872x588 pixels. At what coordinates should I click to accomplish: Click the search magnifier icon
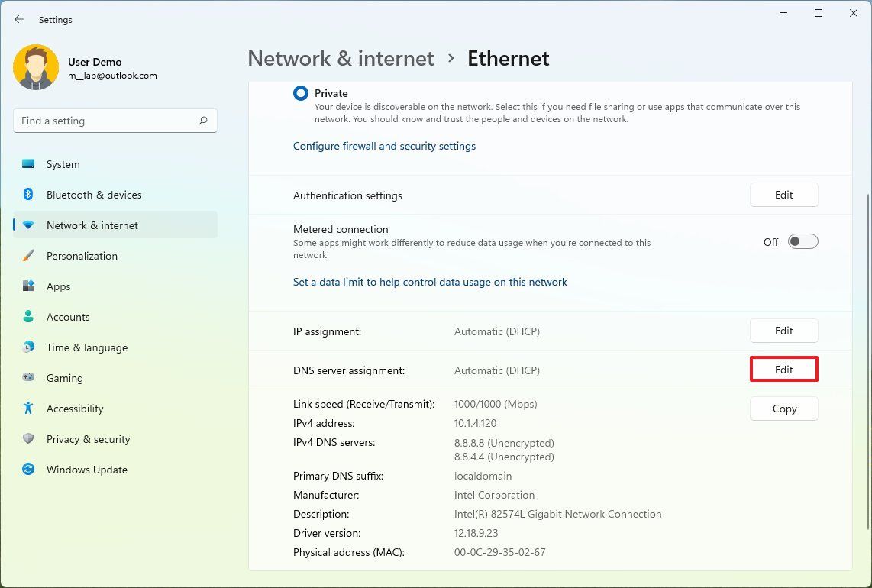pos(203,121)
